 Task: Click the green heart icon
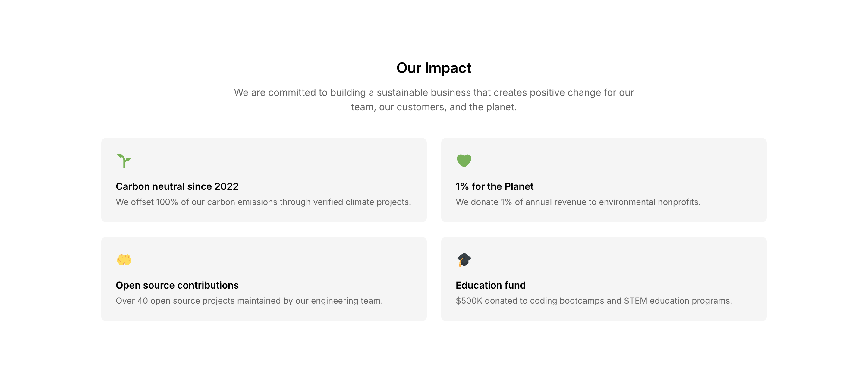(x=464, y=161)
